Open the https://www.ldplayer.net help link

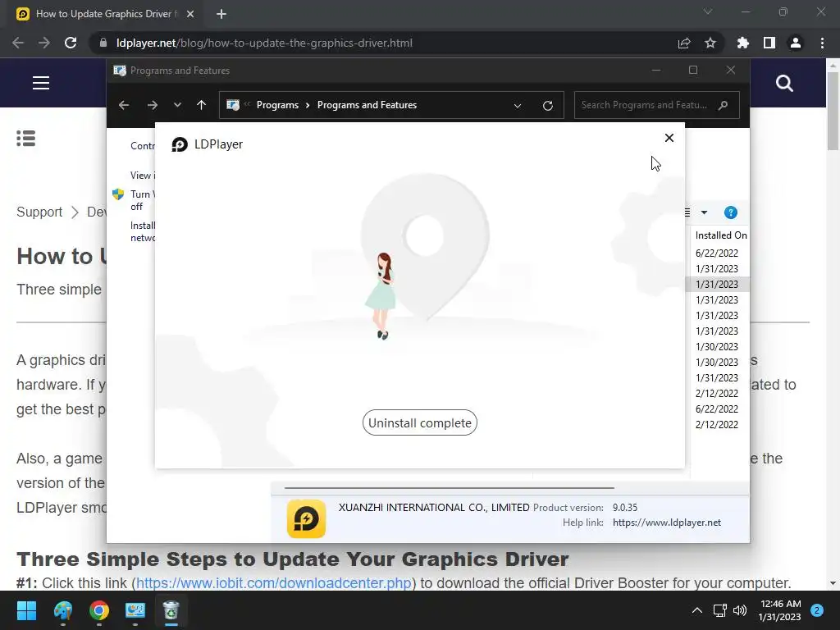click(667, 523)
